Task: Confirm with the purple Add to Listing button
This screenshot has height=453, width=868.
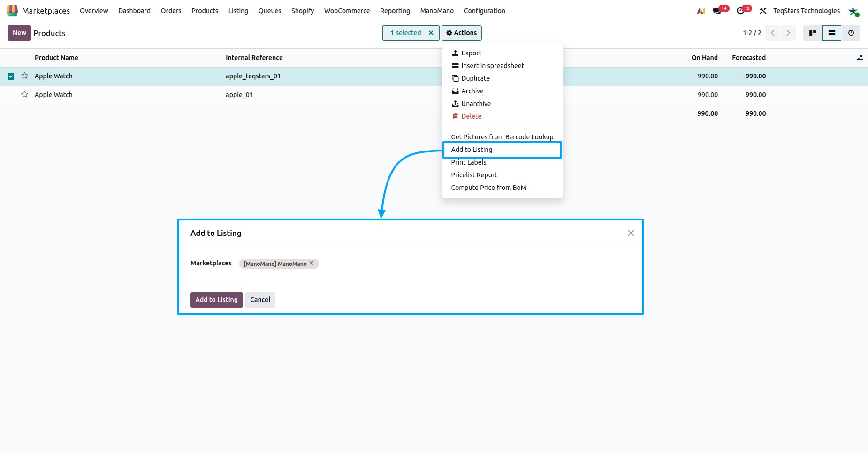Action: pos(217,300)
